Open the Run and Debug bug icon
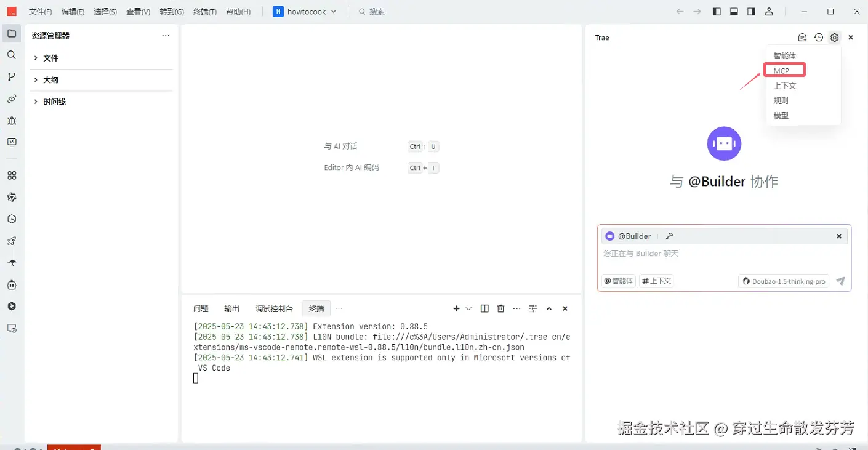Viewport: 868px width, 450px height. (x=12, y=121)
